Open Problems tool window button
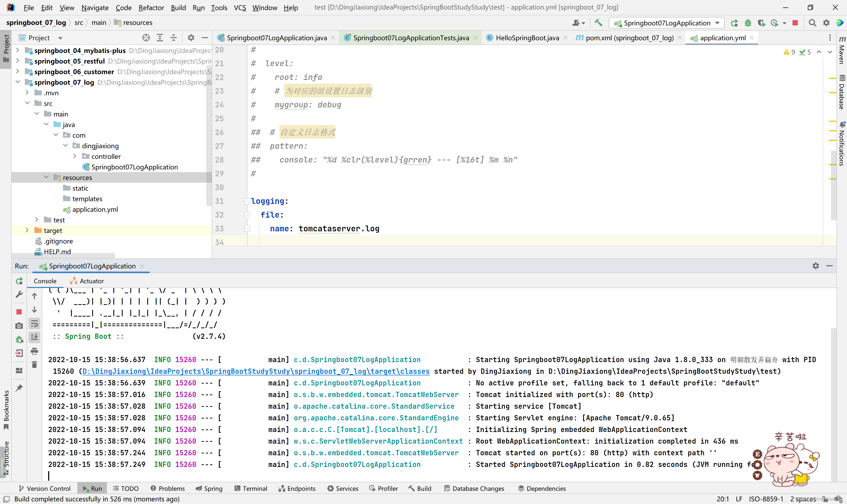Screen dimensions: 847x504 [168, 488]
